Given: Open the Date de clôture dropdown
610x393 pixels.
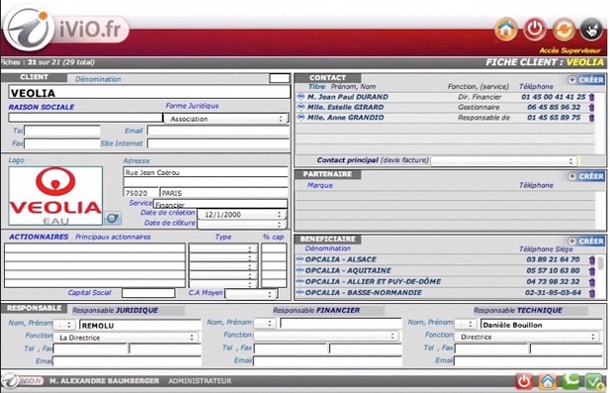Looking at the screenshot, I should click(x=242, y=224).
